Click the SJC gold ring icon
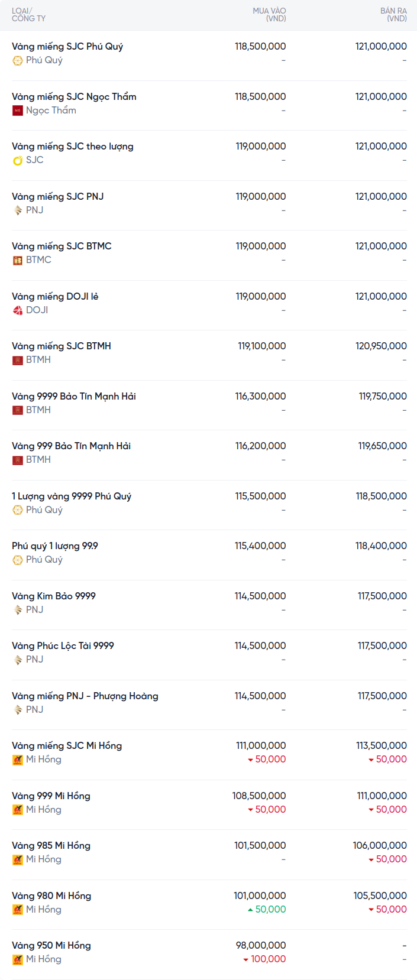The height and width of the screenshot is (980, 417). 18,160
